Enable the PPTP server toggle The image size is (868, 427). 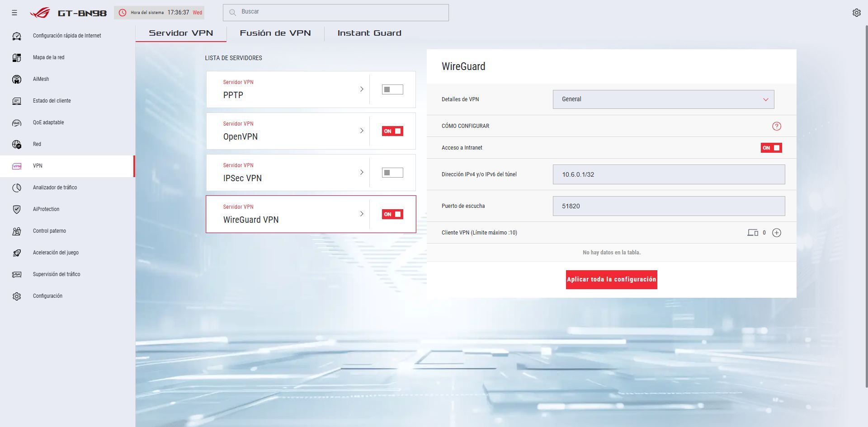(x=392, y=89)
